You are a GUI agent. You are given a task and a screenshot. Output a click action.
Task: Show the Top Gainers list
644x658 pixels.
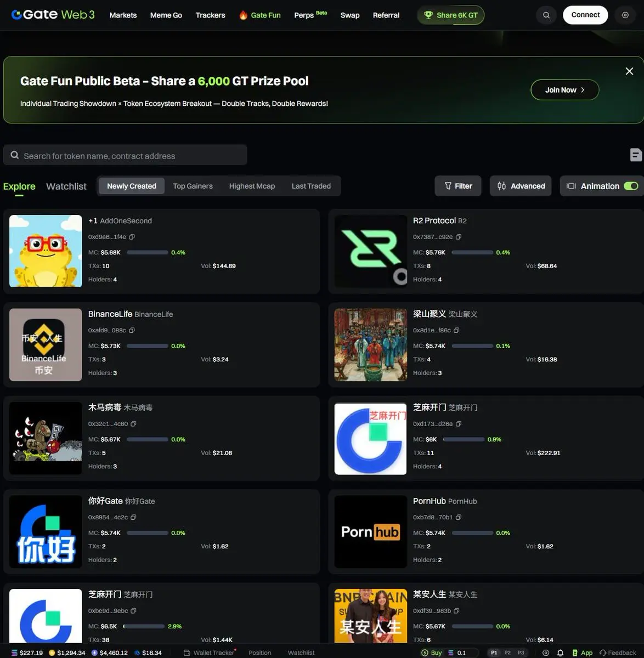click(193, 186)
